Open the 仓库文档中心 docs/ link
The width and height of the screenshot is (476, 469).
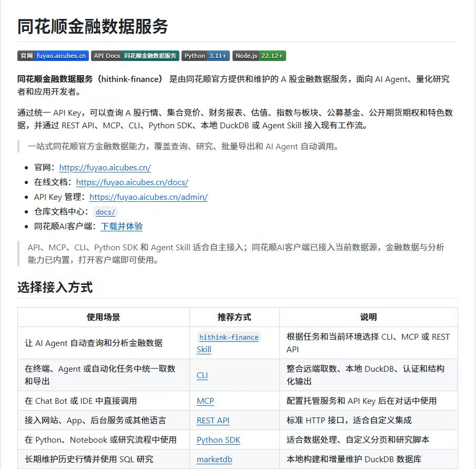pos(105,212)
